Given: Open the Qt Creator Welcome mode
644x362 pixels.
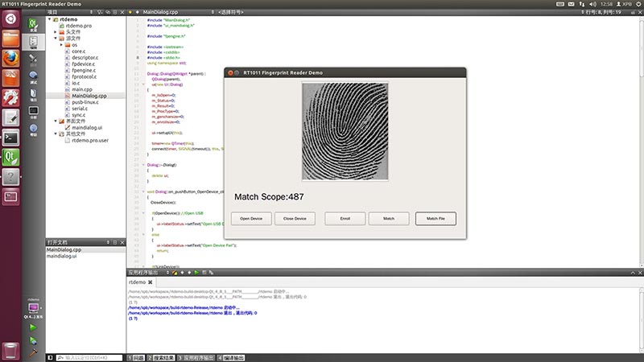Looking at the screenshot, I should click(33, 25).
